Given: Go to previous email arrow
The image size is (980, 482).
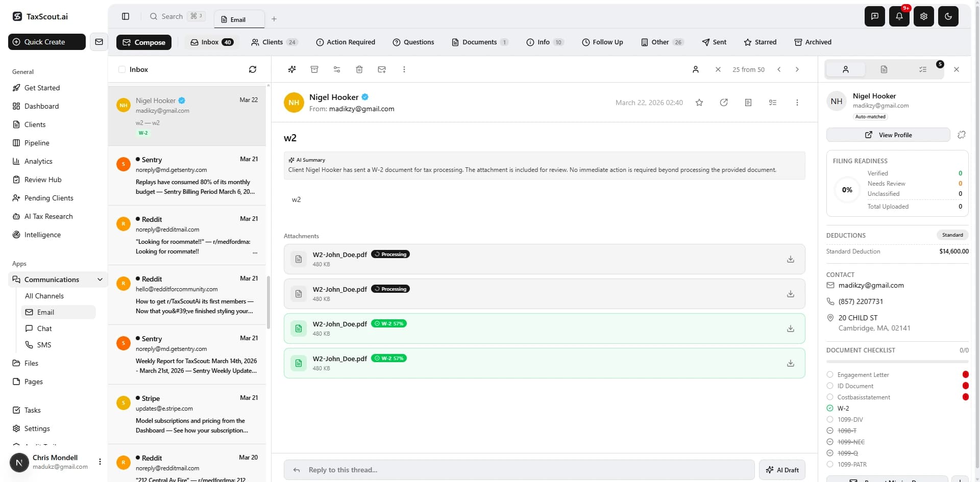Looking at the screenshot, I should 779,69.
